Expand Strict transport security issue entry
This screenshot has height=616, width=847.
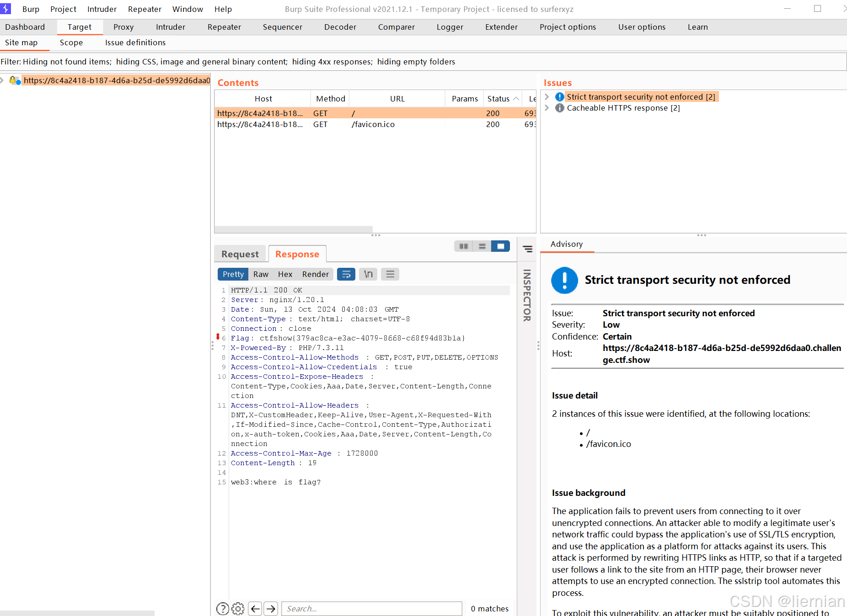click(547, 97)
